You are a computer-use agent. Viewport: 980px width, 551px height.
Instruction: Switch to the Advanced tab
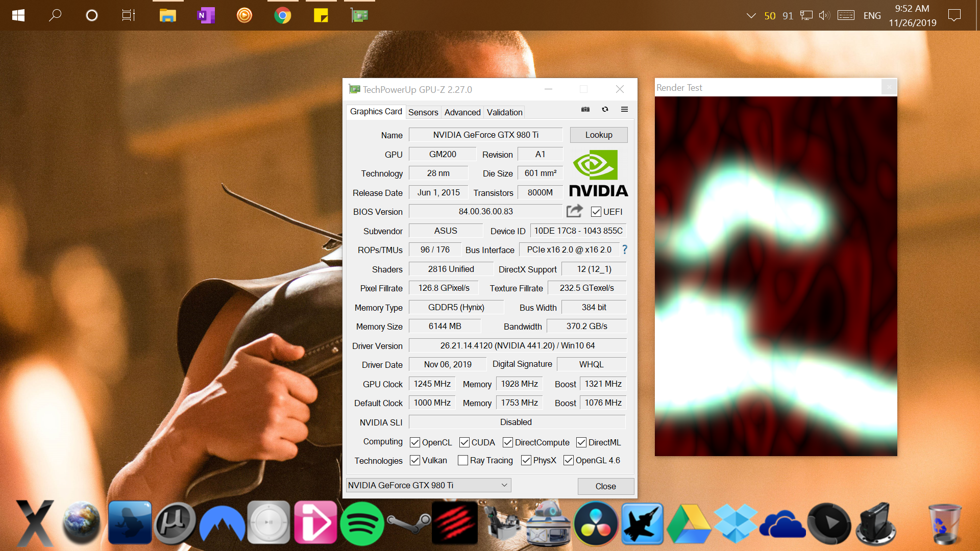click(x=462, y=112)
